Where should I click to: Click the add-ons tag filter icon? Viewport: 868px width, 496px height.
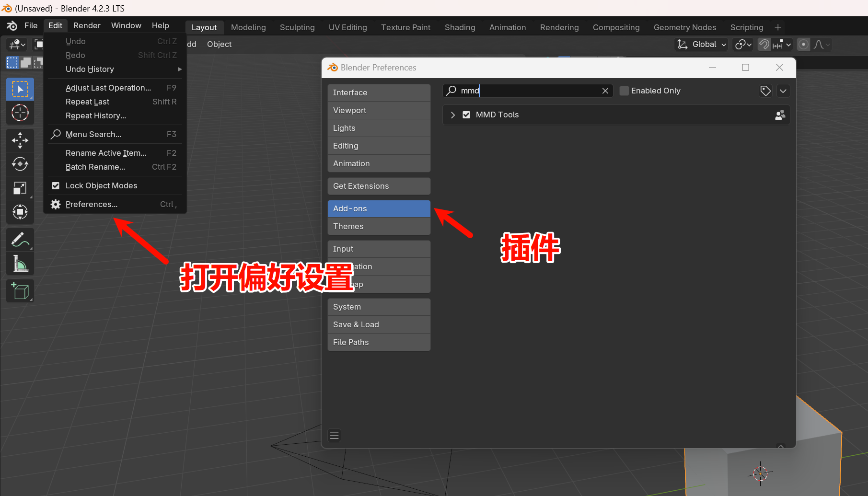(765, 91)
